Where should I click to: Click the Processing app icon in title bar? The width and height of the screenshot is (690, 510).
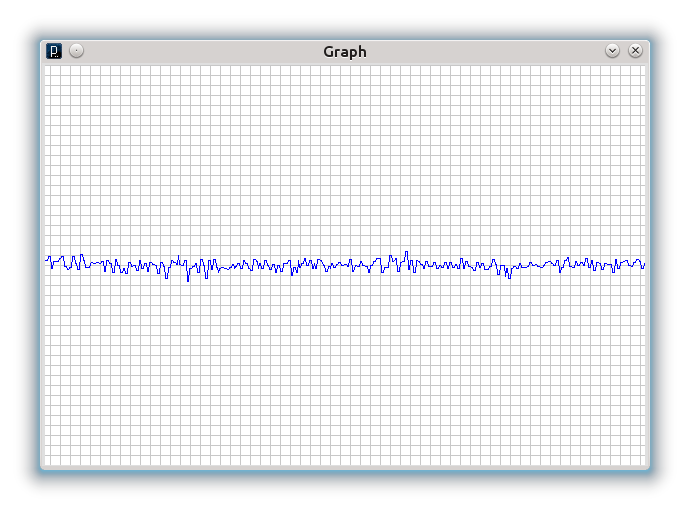(x=54, y=51)
